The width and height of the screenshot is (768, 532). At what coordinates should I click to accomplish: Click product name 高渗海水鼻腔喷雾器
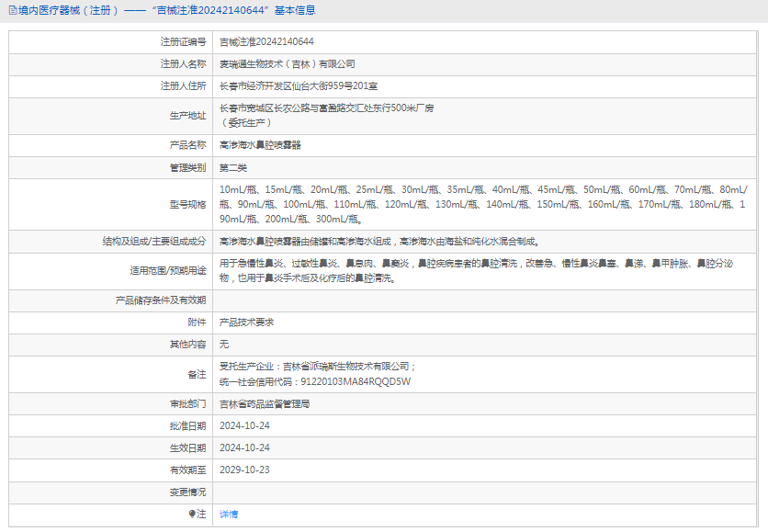pyautogui.click(x=260, y=145)
